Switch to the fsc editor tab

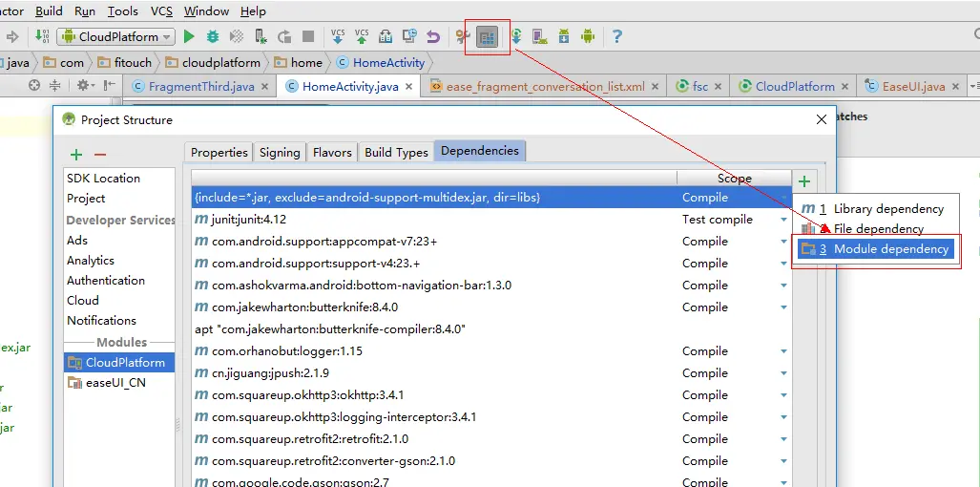700,86
